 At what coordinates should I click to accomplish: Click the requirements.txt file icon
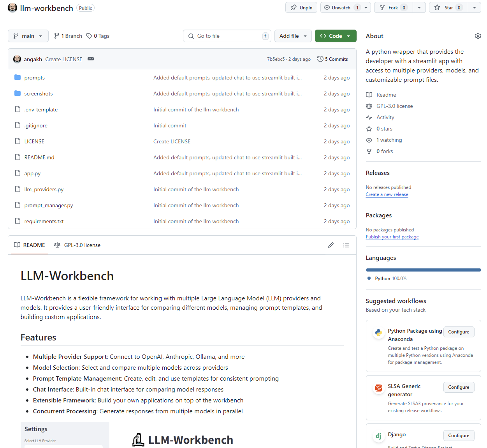click(18, 221)
